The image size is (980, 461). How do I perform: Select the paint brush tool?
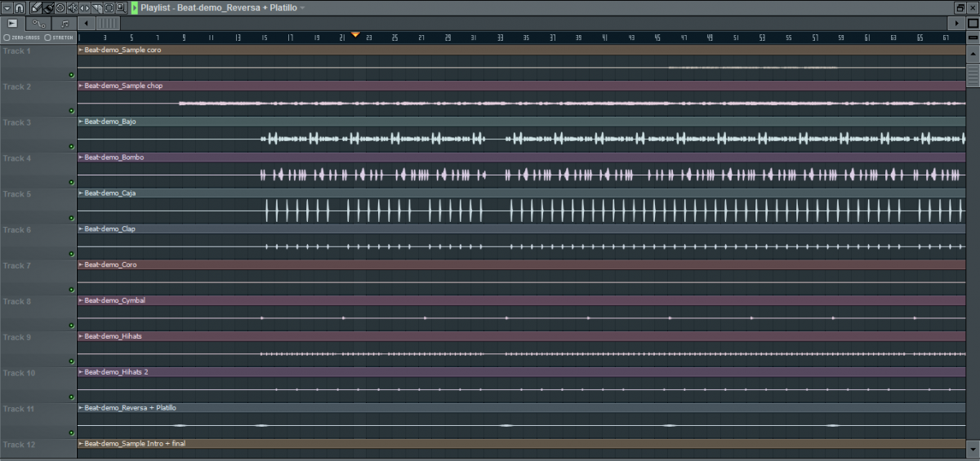click(x=47, y=7)
